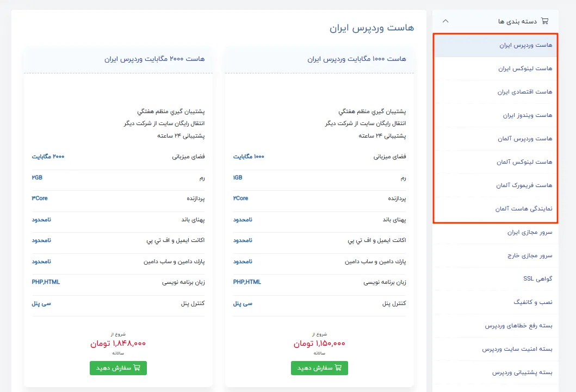The height and width of the screenshot is (392, 576).
Task: Go to هاست وردپرس آلمان category
Action: 496,139
